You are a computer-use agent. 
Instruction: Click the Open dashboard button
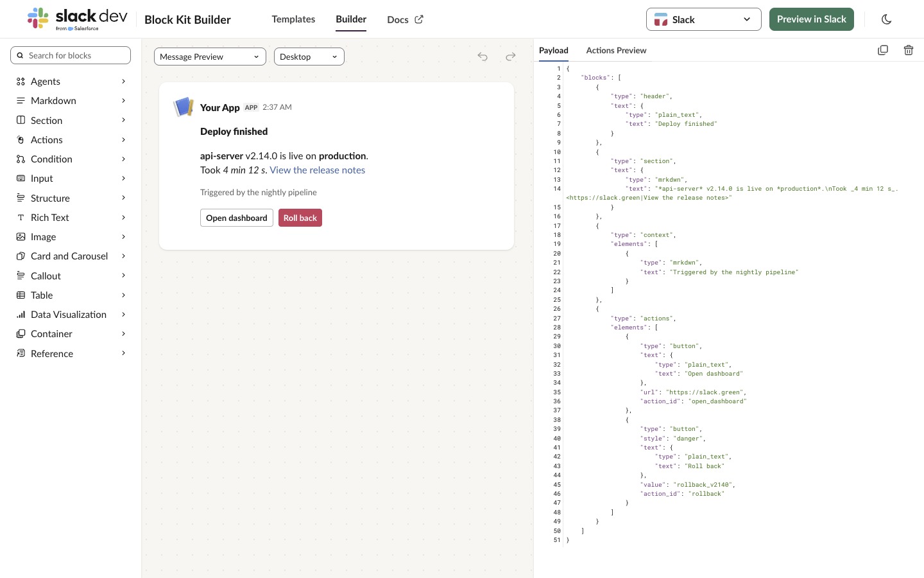pos(237,218)
